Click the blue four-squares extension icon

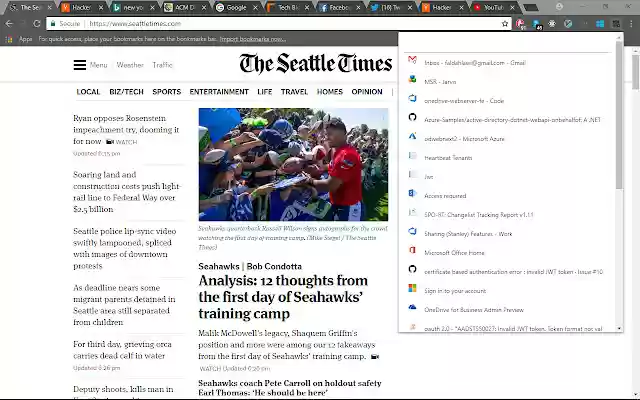point(600,24)
